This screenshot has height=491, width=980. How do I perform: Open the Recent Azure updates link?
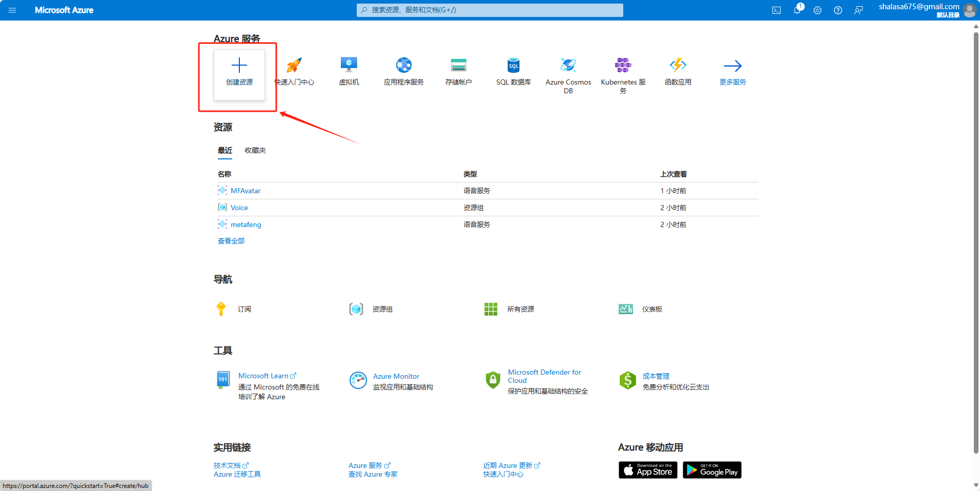tap(512, 465)
